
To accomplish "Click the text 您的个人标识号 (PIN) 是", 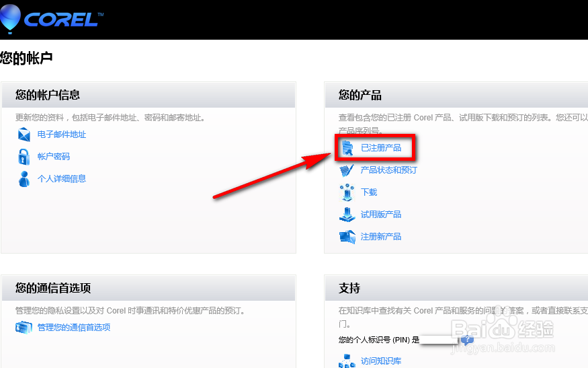I will 379,340.
